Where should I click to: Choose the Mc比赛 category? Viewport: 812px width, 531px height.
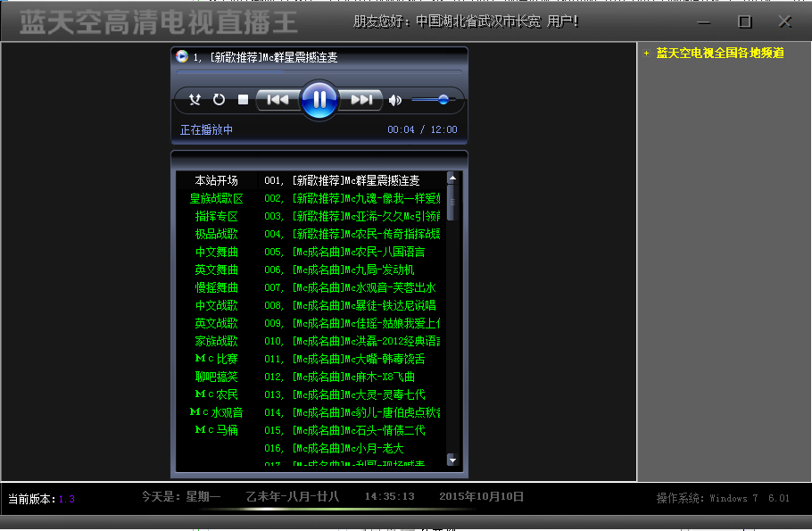[x=217, y=359]
